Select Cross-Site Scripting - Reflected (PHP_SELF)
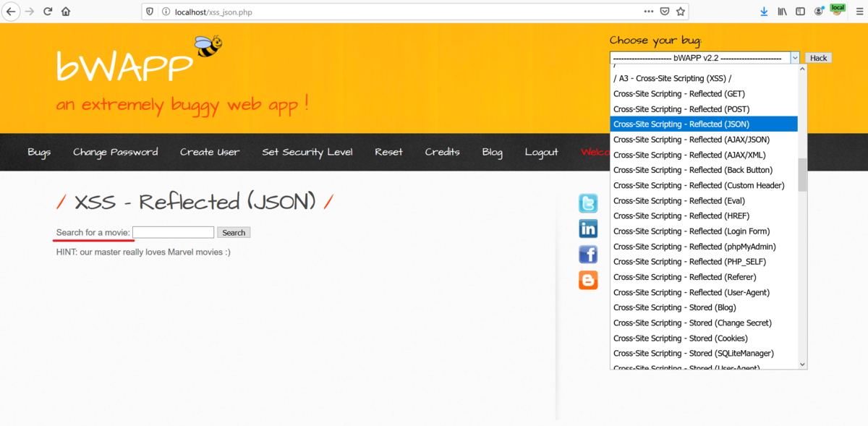The height and width of the screenshot is (426, 868). tap(704, 262)
